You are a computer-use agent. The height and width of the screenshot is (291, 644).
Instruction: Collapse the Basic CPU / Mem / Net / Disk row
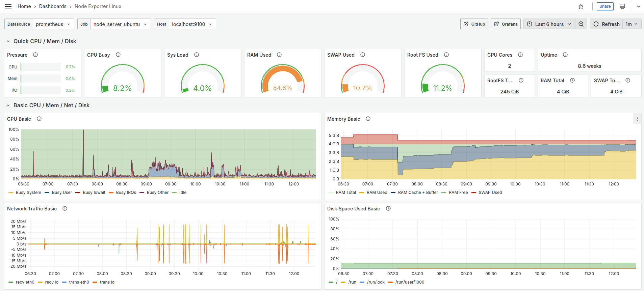8,105
